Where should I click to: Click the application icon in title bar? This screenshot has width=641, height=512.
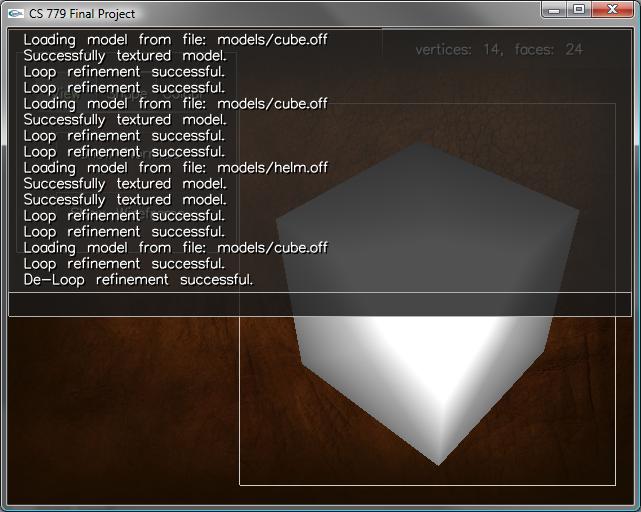15,13
